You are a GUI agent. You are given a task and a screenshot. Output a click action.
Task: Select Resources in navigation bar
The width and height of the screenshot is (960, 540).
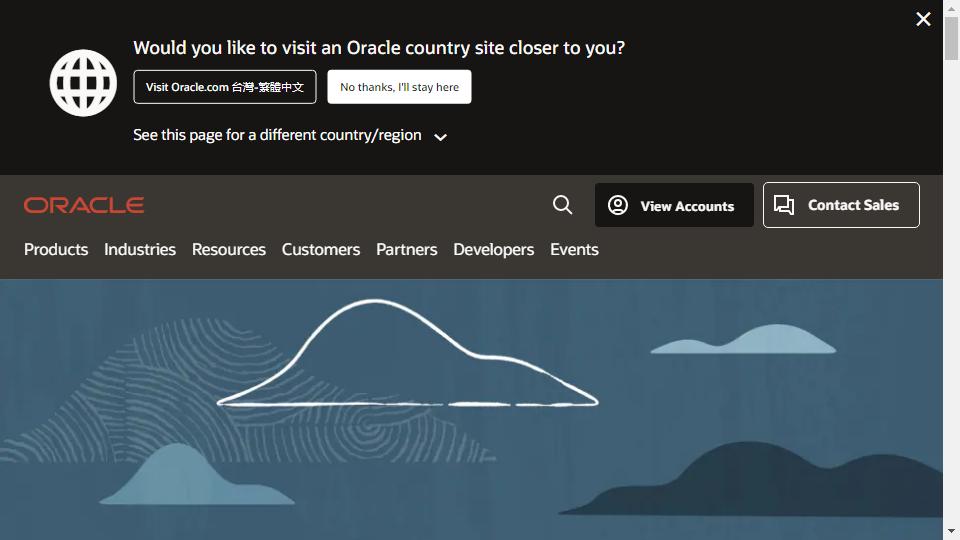(229, 249)
